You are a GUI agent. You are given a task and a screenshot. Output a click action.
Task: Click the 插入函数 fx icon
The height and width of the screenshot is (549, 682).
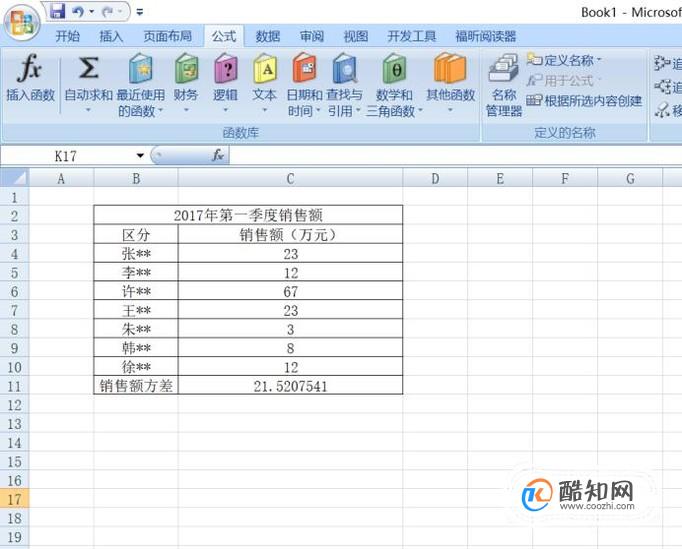tap(30, 68)
